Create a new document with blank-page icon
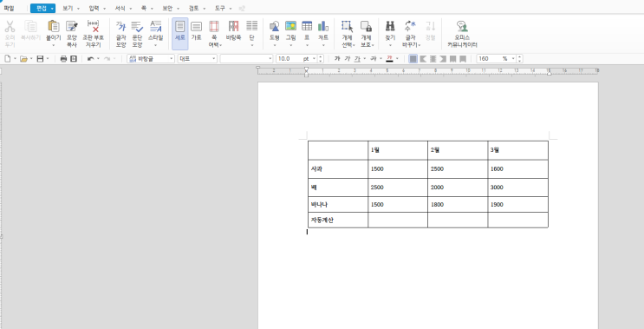The height and width of the screenshot is (329, 644). point(8,59)
